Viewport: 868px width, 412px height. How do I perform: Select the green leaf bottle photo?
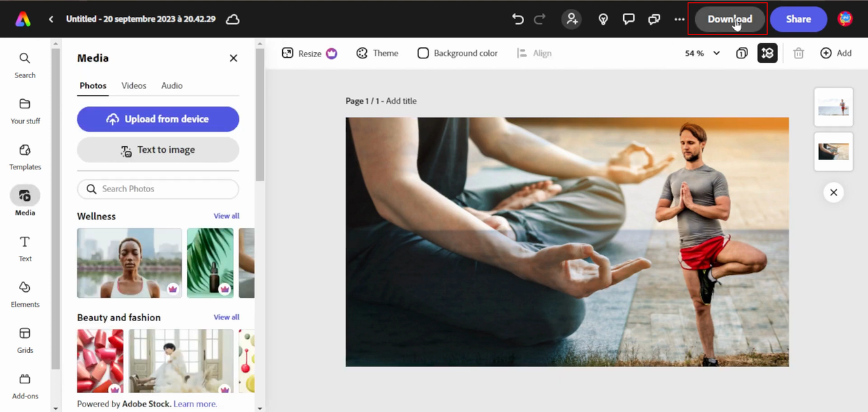210,263
